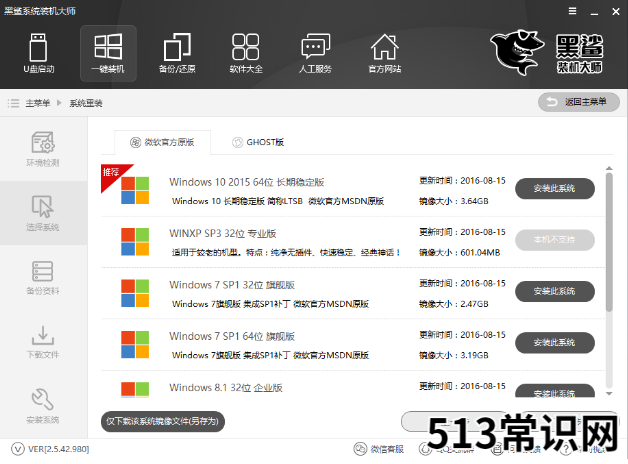Click the scroll down arrow of system list
The width and height of the screenshot is (628, 464).
coord(609,394)
